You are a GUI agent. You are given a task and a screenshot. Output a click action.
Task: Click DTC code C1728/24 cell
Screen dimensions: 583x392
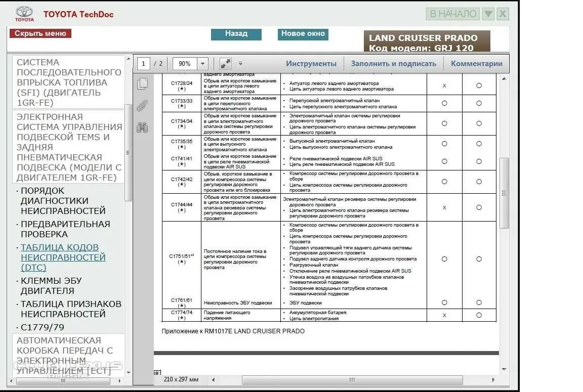pos(182,86)
